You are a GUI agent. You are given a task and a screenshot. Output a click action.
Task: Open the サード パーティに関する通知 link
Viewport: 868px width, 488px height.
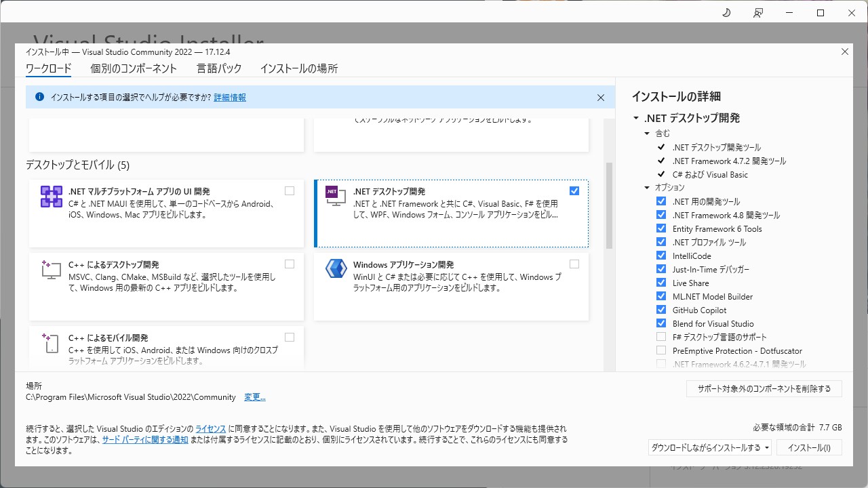click(145, 440)
